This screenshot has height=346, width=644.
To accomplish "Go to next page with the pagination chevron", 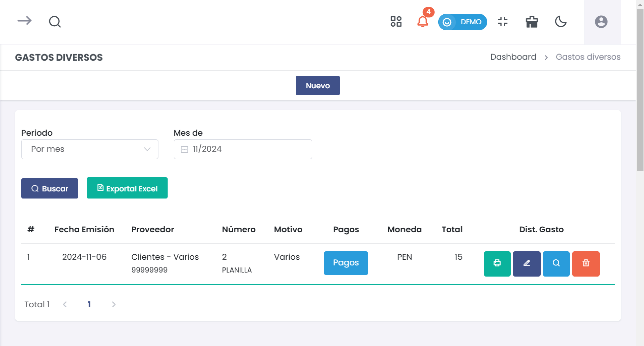I will 113,304.
